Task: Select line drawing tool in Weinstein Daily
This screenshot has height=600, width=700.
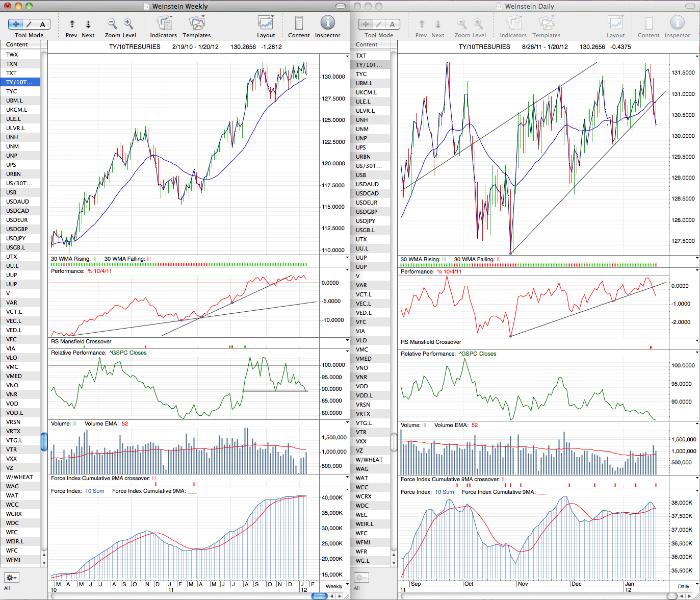Action: (x=379, y=24)
